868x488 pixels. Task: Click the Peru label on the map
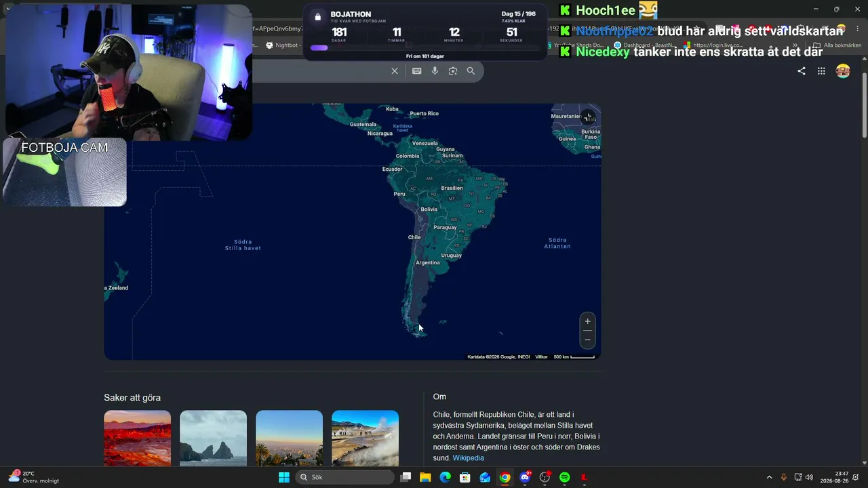pos(399,194)
